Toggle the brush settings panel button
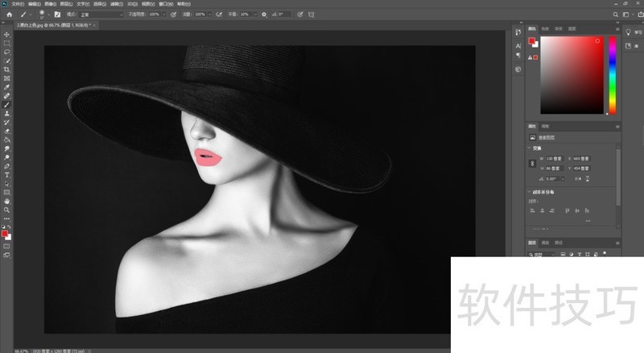The height and width of the screenshot is (353, 644). coord(57,14)
